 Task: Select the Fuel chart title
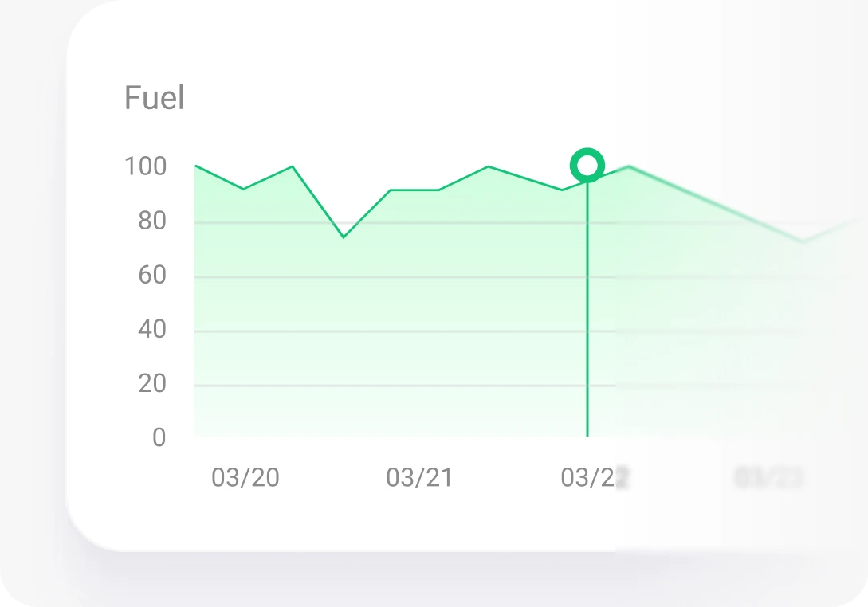click(154, 98)
